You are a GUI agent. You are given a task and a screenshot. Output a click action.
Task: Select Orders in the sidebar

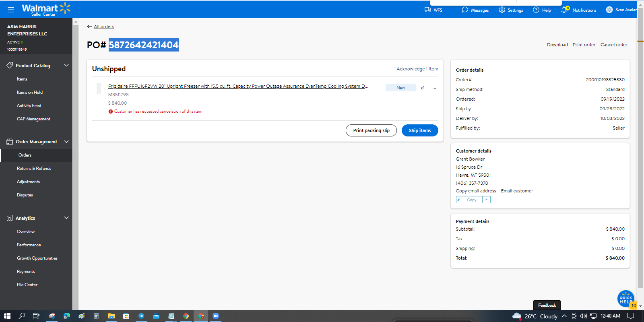tap(25, 155)
